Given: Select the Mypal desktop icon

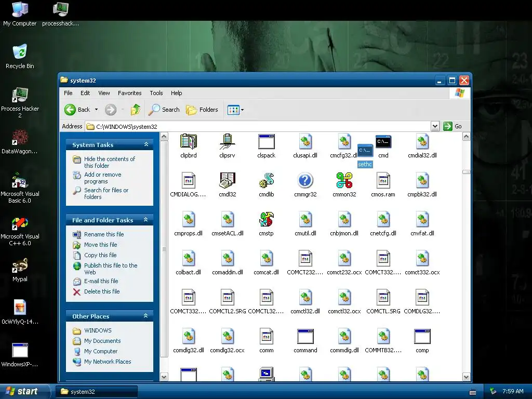Looking at the screenshot, I should coord(20,270).
